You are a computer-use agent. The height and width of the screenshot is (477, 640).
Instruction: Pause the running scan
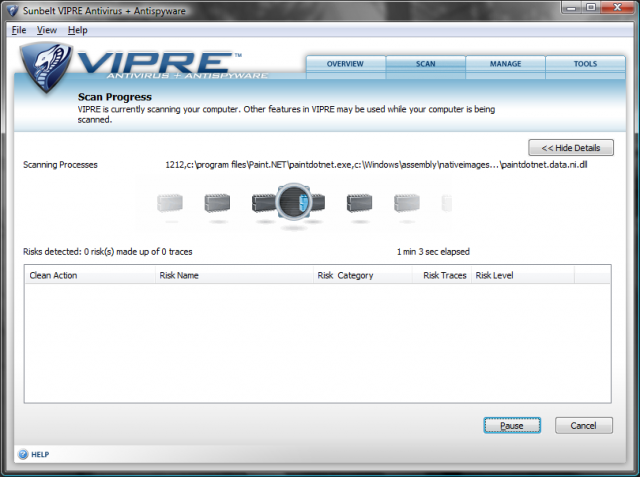click(x=512, y=426)
